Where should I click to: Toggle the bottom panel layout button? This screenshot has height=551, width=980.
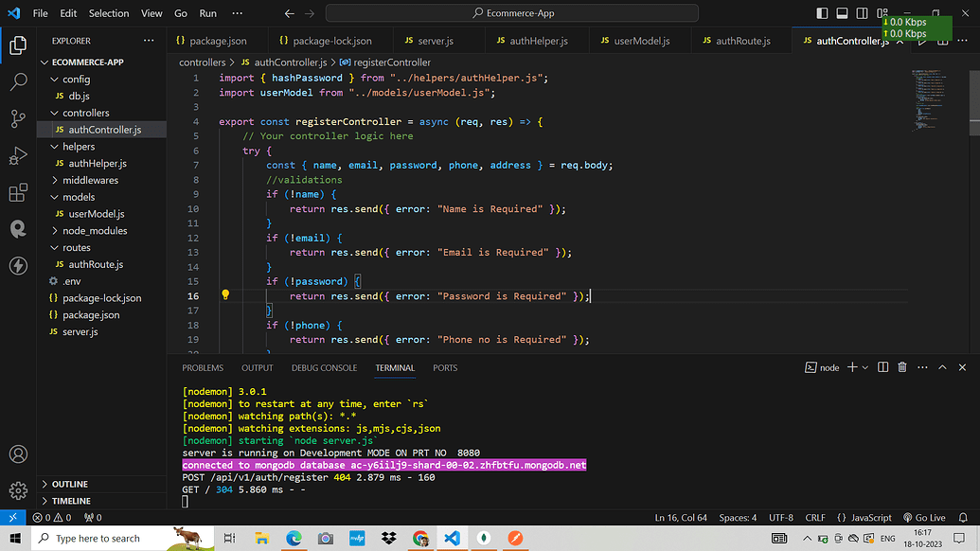(x=841, y=13)
